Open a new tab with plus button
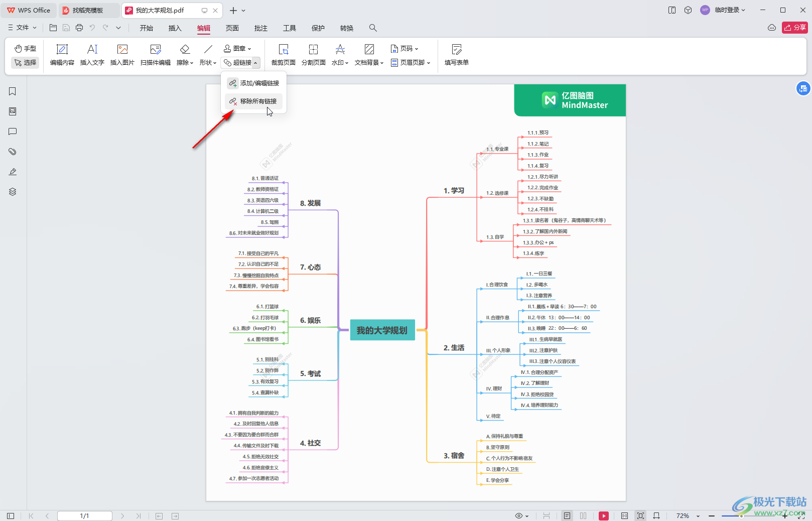812x521 pixels. 233,10
